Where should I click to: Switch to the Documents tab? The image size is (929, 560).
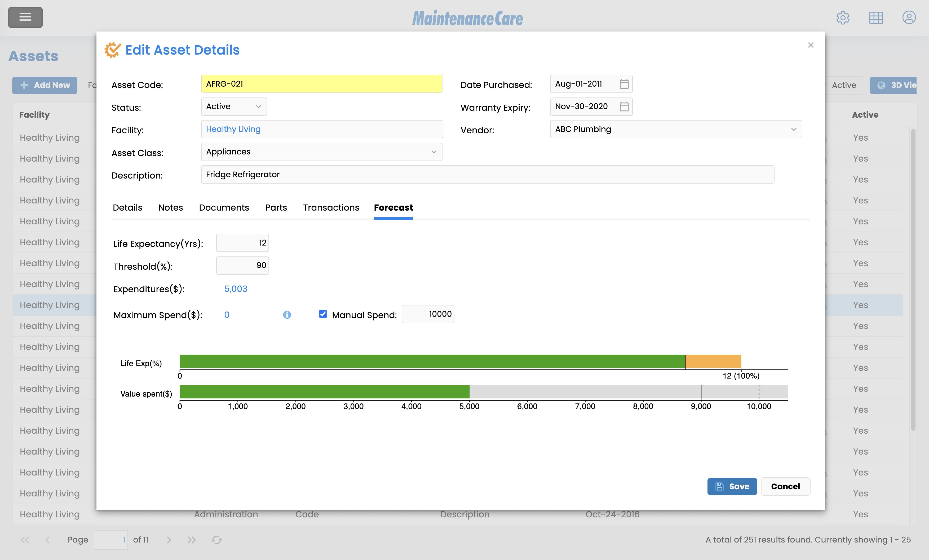[x=224, y=208]
